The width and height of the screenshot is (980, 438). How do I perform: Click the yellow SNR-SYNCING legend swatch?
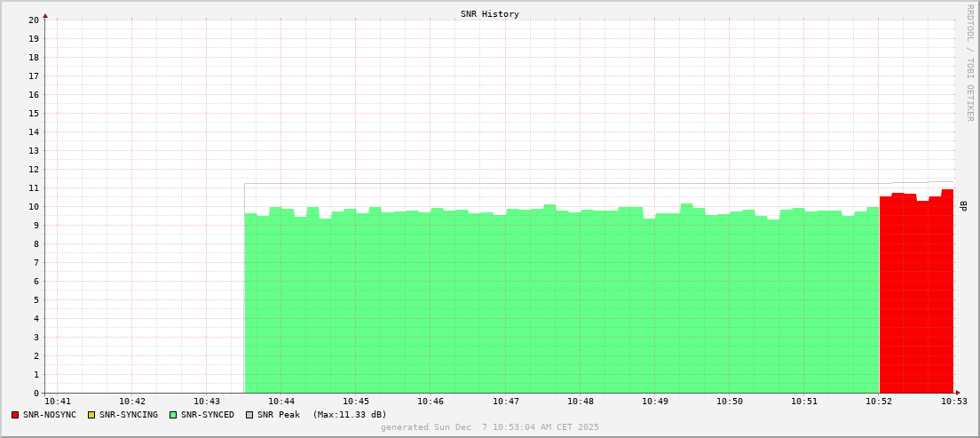tap(91, 415)
